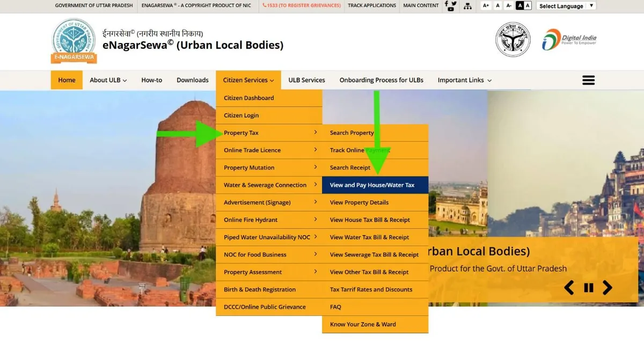Screen dimensions: 644x341
Task: Click the Uttar Pradesh government emblem
Action: (x=513, y=40)
